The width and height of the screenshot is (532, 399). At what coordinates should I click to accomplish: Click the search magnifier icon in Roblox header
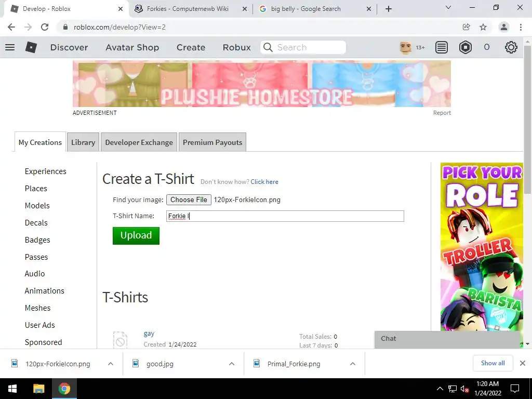(x=268, y=47)
